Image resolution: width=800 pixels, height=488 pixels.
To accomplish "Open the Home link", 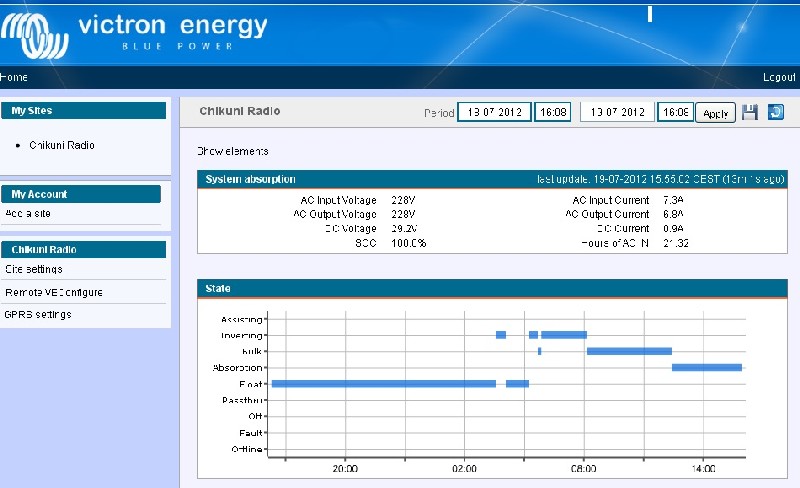I will click(x=14, y=77).
